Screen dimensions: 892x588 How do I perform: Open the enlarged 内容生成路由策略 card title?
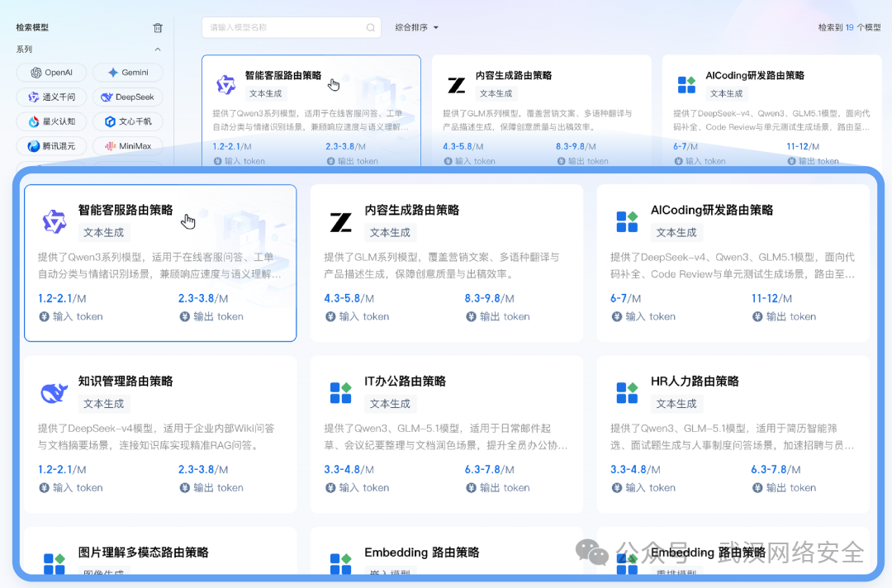pos(412,210)
